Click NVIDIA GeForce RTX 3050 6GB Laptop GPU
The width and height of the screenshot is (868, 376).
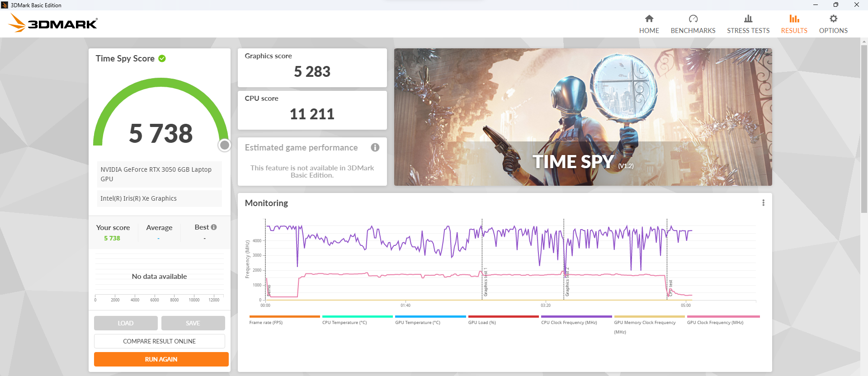160,174
